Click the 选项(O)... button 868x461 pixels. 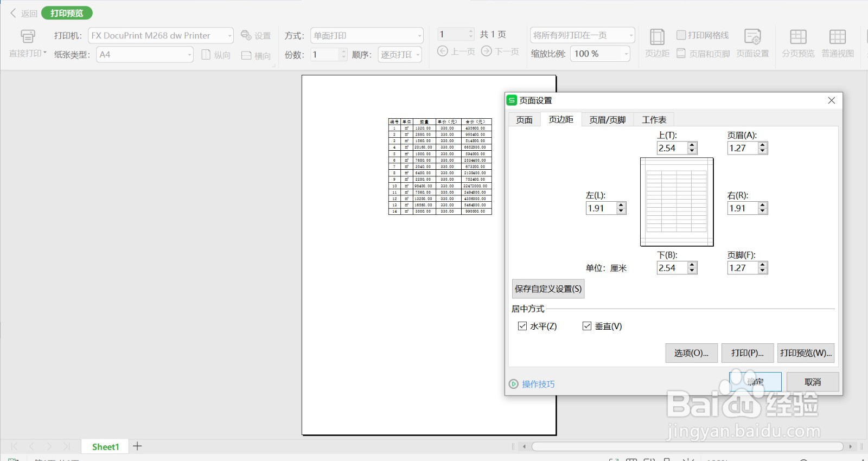691,353
